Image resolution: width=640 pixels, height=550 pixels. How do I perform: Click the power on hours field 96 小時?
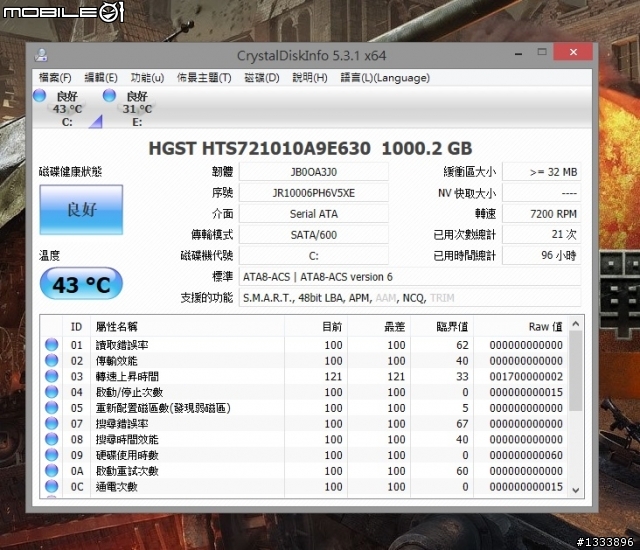541,256
